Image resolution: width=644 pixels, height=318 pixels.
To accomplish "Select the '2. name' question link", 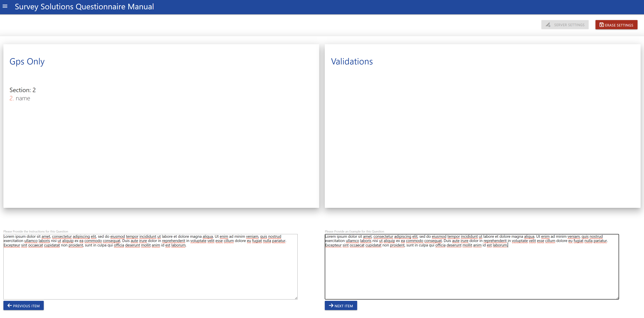I will pos(20,98).
